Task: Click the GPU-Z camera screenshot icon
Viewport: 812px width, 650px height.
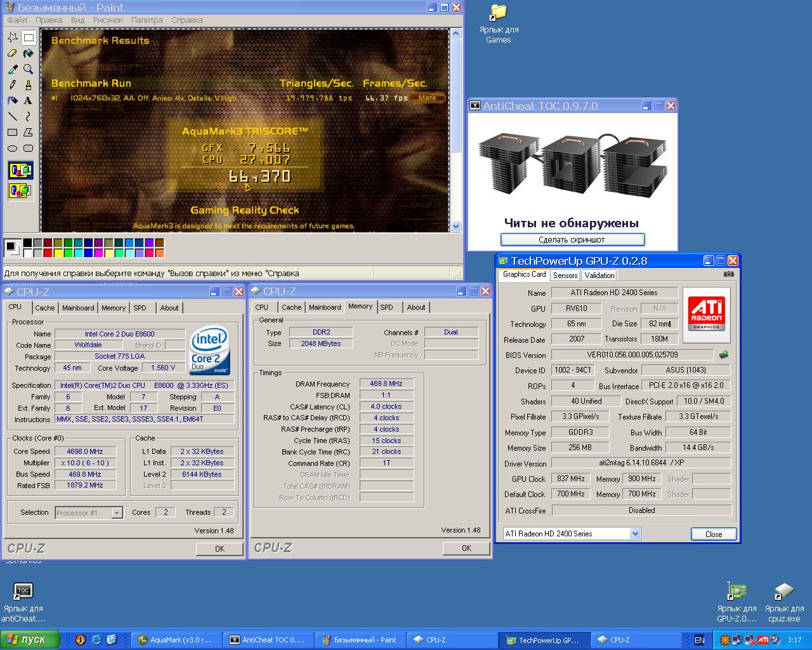Action: (728, 274)
